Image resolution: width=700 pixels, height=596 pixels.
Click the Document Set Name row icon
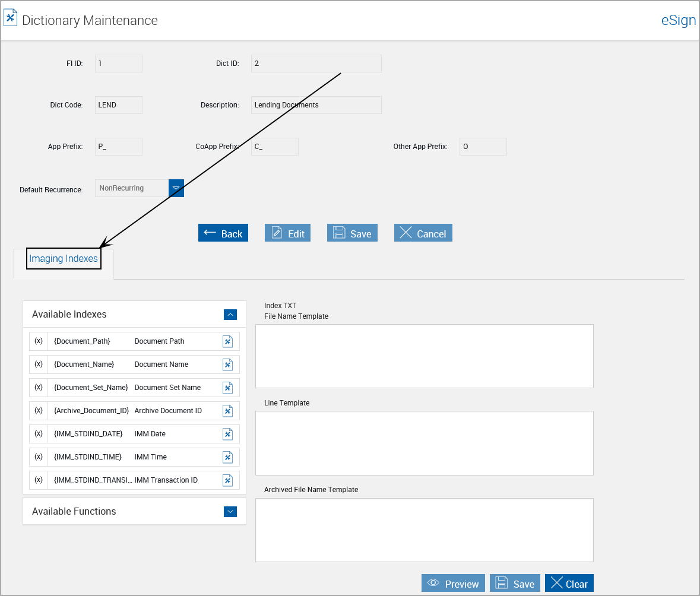pos(227,388)
